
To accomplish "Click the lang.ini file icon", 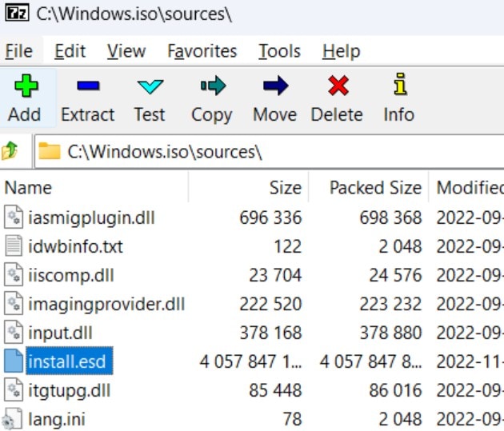I will click(x=12, y=419).
